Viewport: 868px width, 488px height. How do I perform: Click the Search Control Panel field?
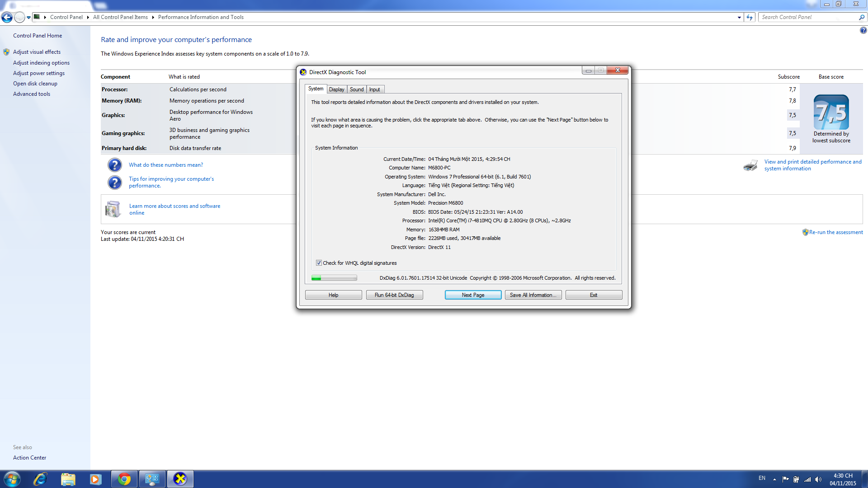pos(808,17)
